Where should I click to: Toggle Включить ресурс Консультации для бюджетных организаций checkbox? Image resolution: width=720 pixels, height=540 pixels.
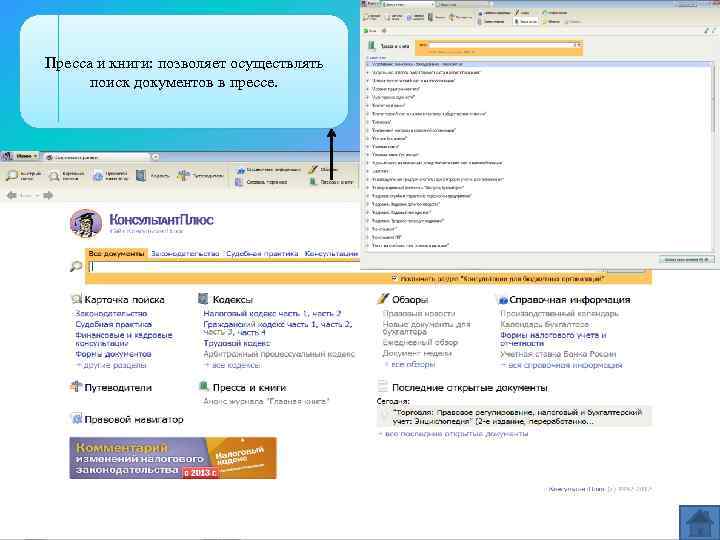click(x=394, y=278)
